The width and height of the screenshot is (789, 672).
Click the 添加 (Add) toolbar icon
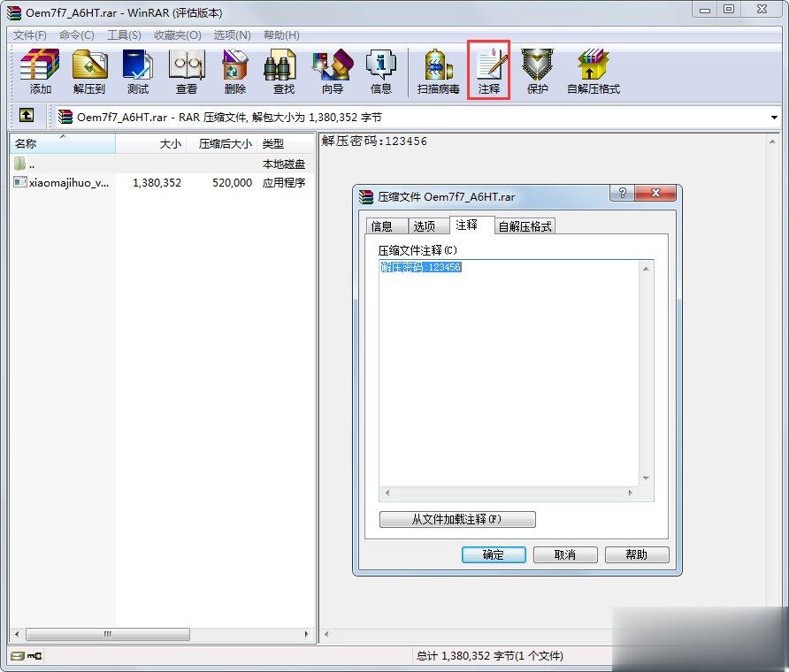[40, 71]
